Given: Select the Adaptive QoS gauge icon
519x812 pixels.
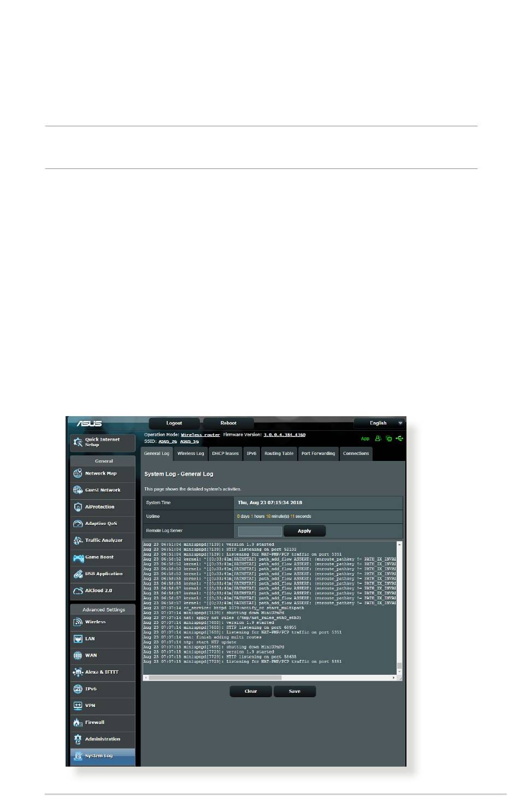Looking at the screenshot, I should [x=78, y=524].
